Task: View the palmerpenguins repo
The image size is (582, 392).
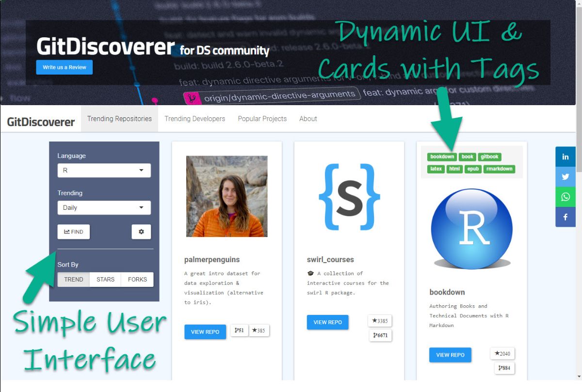Action: (205, 332)
